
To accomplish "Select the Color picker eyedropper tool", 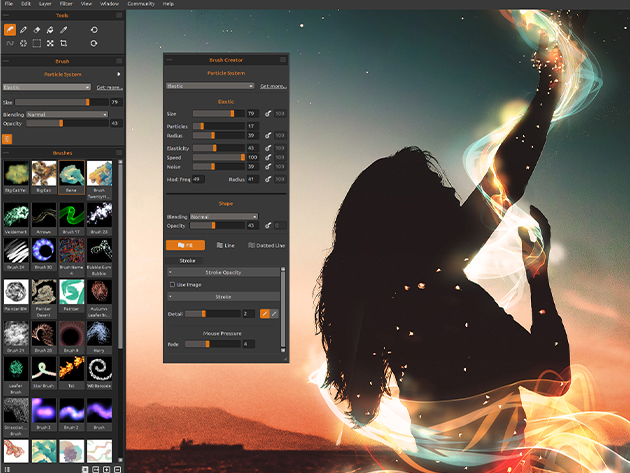I will click(64, 30).
